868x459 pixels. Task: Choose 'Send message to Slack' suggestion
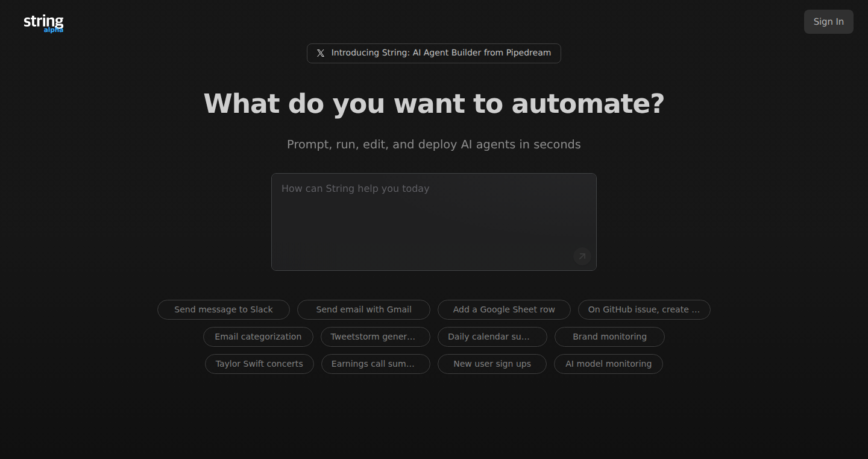pyautogui.click(x=224, y=309)
